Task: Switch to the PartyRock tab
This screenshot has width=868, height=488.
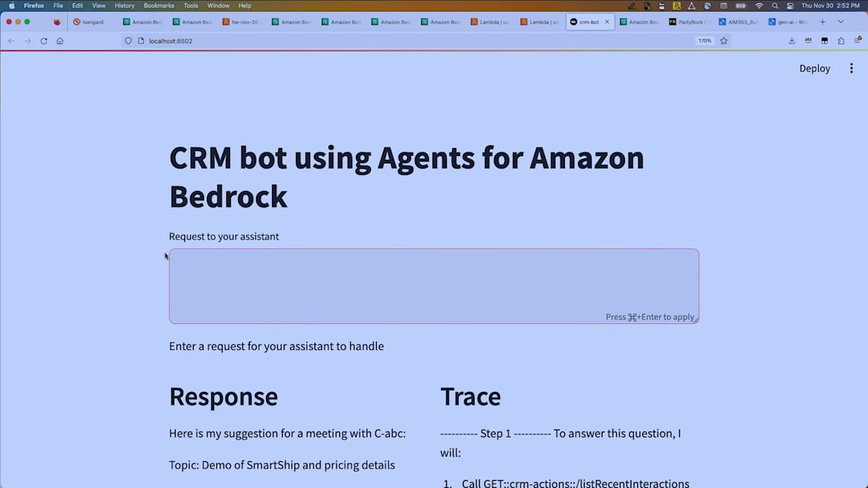Action: point(689,22)
